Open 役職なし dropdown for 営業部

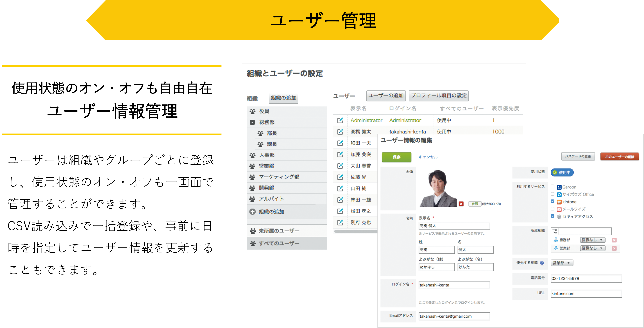[x=592, y=248]
